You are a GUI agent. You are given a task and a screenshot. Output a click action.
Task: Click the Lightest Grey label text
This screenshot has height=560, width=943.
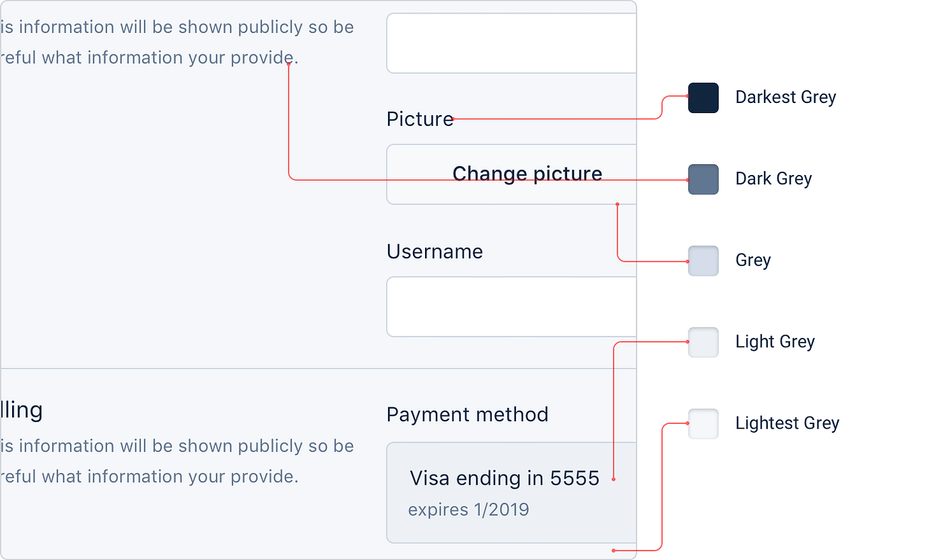[x=787, y=423]
